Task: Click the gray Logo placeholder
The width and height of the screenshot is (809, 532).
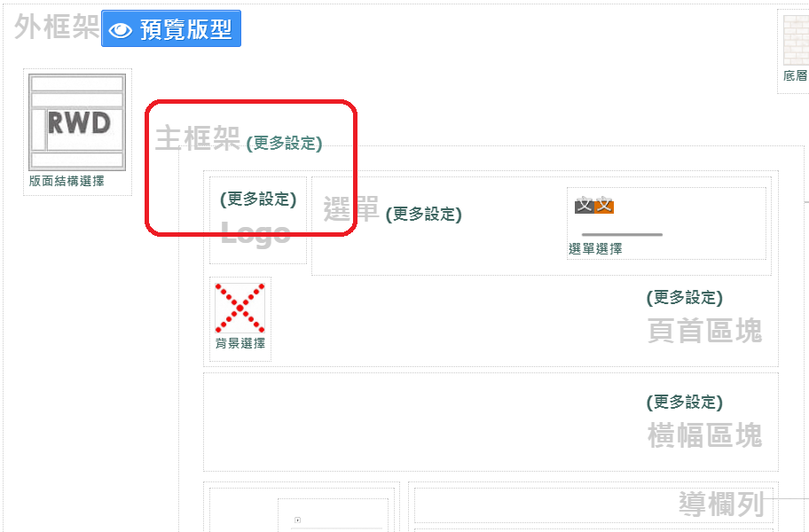Action: click(x=255, y=233)
